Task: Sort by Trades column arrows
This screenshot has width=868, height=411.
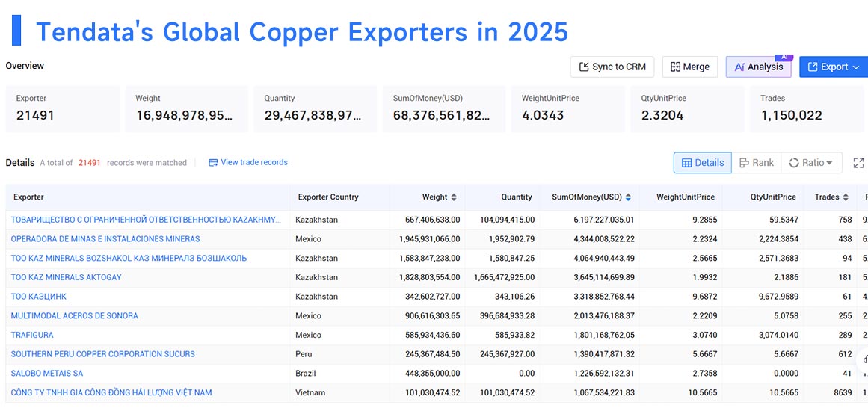Action: click(x=846, y=197)
